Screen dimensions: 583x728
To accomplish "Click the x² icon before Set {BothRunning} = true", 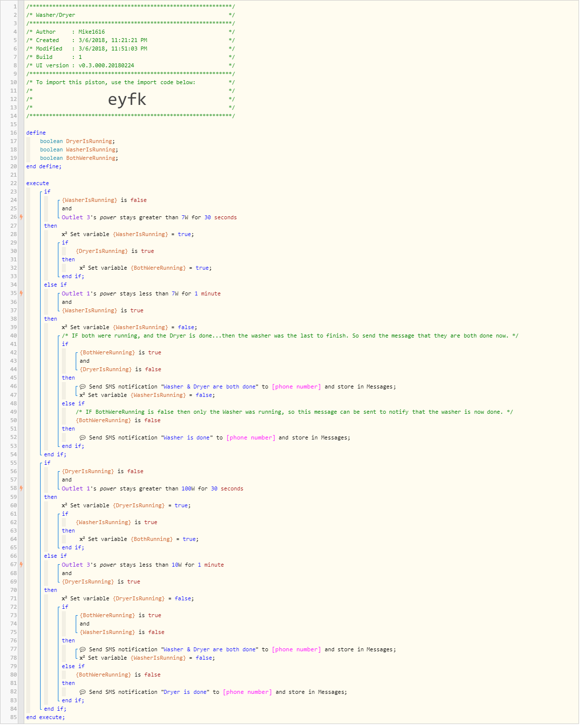I will 82,539.
